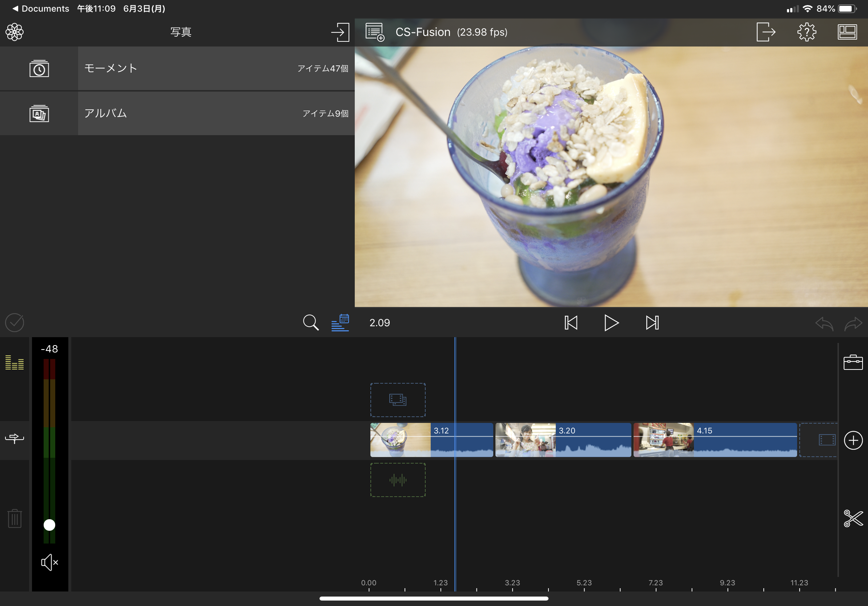Screen dimensions: 868x606
Task: Go back to Documents app
Action: click(41, 8)
